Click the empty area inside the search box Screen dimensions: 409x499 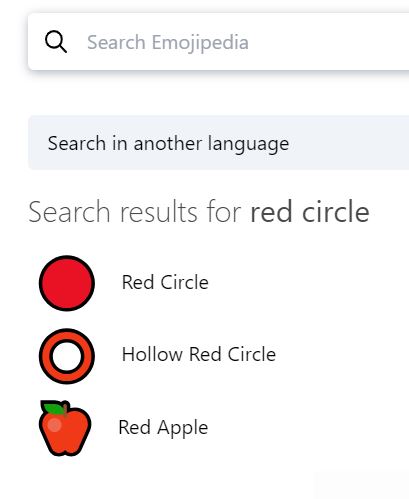tap(330, 42)
